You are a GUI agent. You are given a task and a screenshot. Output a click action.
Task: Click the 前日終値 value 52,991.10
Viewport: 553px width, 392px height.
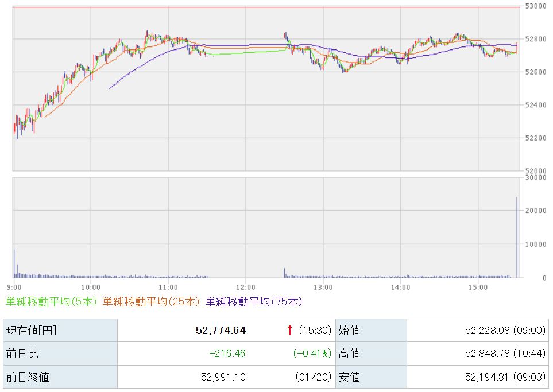click(x=225, y=377)
